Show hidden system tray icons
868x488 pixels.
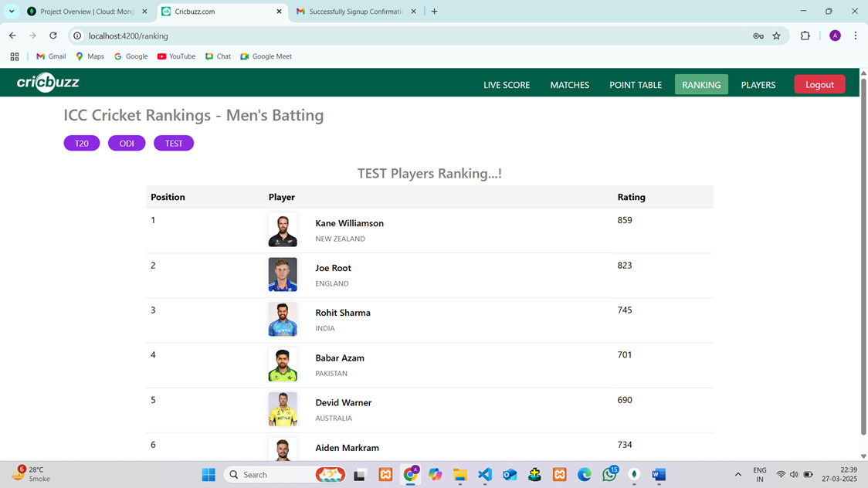tap(737, 475)
